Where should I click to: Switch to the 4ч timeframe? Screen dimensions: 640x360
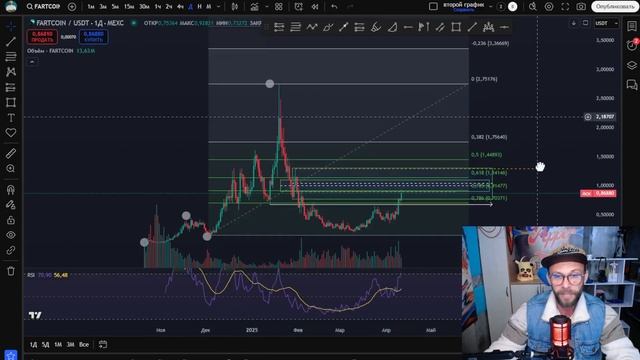180,7
